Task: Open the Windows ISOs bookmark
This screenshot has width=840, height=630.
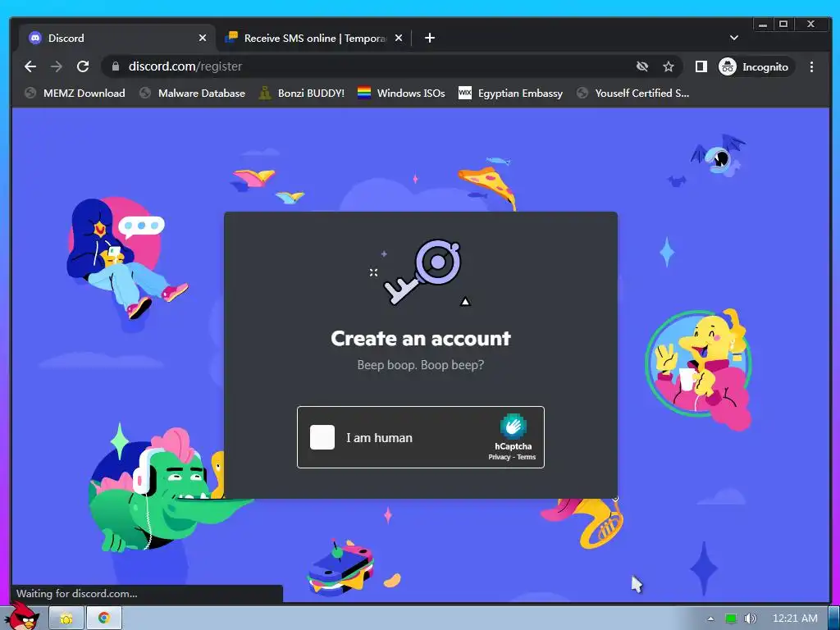Action: (401, 94)
